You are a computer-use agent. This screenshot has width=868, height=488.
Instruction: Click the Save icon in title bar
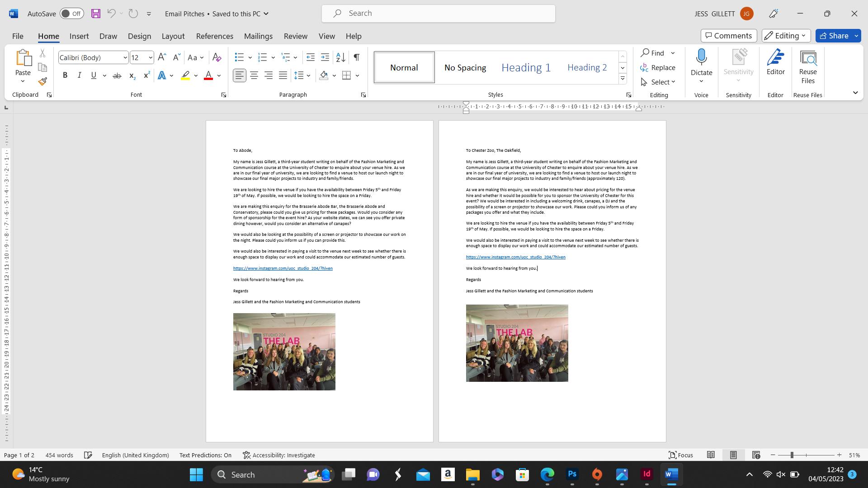point(96,14)
